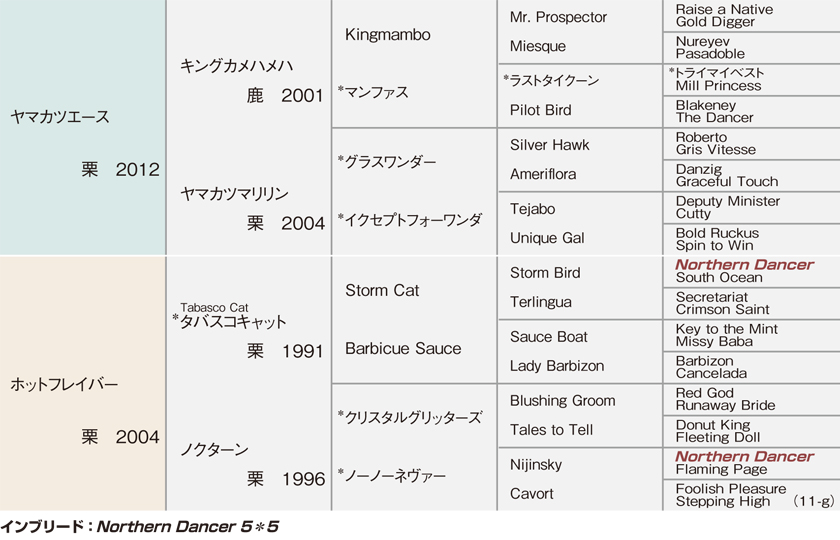The image size is (840, 540).
Task: Select Deputy Minister name
Action: tap(728, 201)
